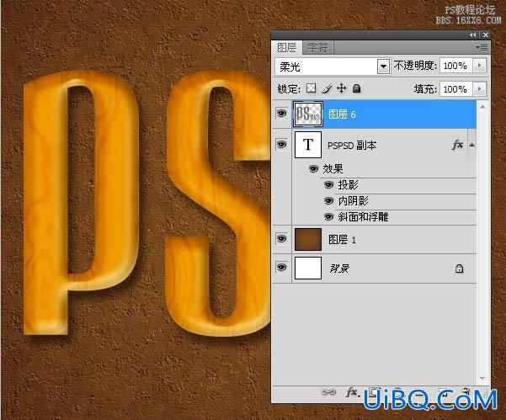Click the 效果 effects label

333,168
